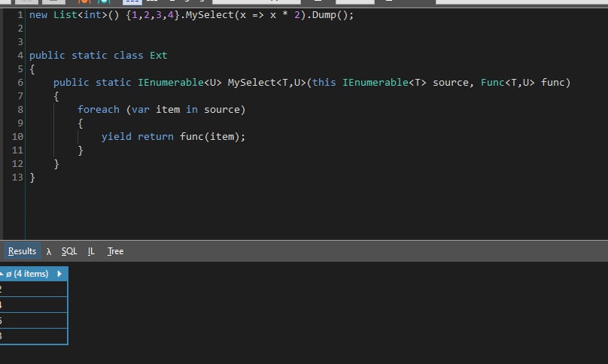Click line number 13 in the gutter
The height and width of the screenshot is (364, 608).
pyautogui.click(x=17, y=177)
